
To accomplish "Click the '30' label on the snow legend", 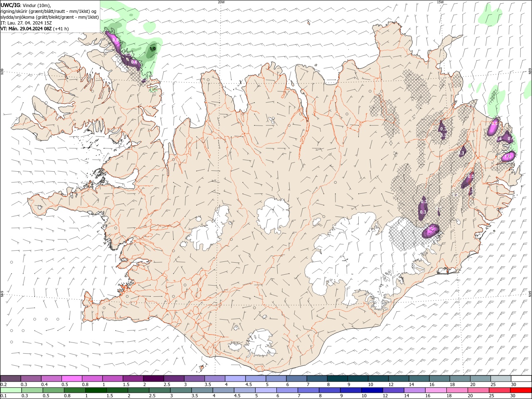I will point(514,384).
